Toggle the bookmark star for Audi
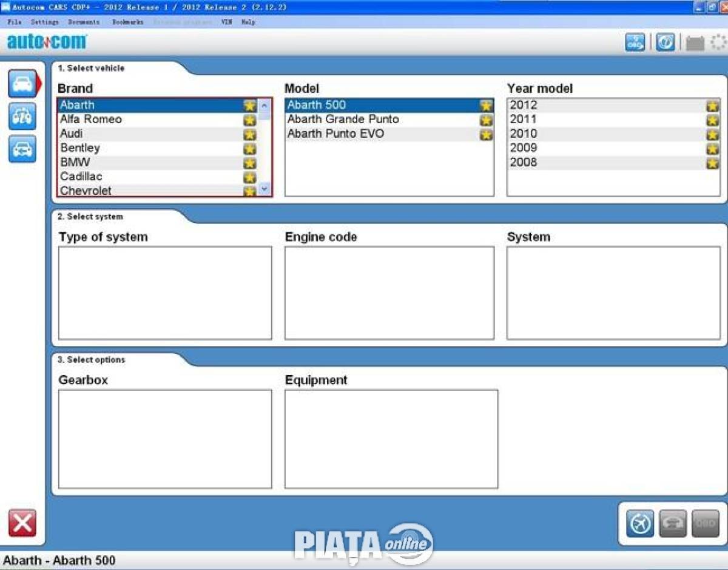The height and width of the screenshot is (570, 728). coord(250,134)
